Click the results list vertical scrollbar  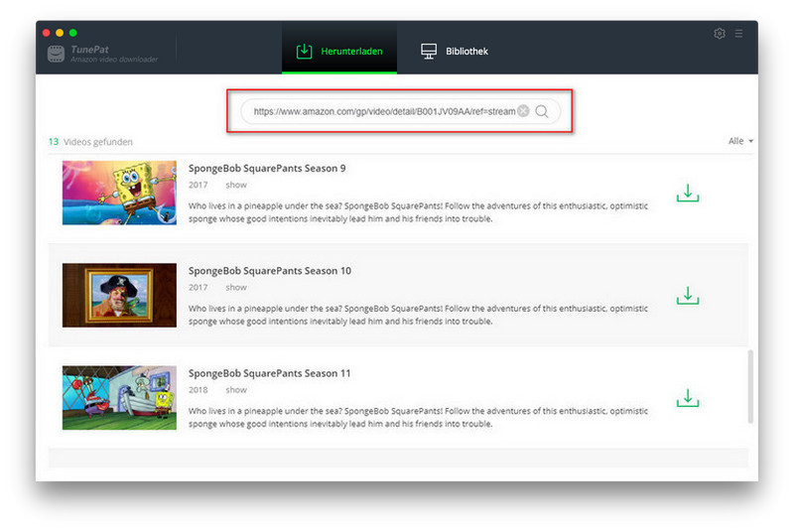point(750,386)
